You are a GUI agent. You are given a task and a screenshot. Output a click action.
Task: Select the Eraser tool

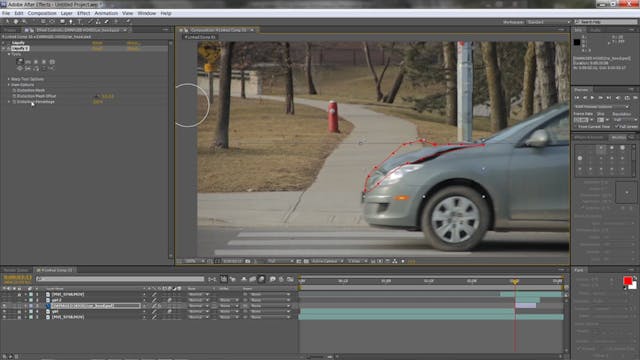107,22
